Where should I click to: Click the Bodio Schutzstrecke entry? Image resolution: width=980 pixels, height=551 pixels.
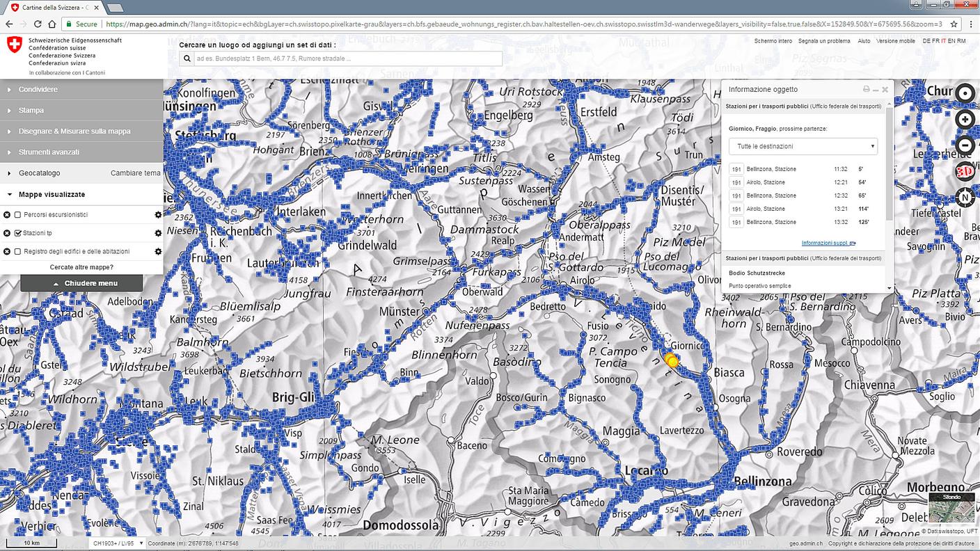point(757,273)
